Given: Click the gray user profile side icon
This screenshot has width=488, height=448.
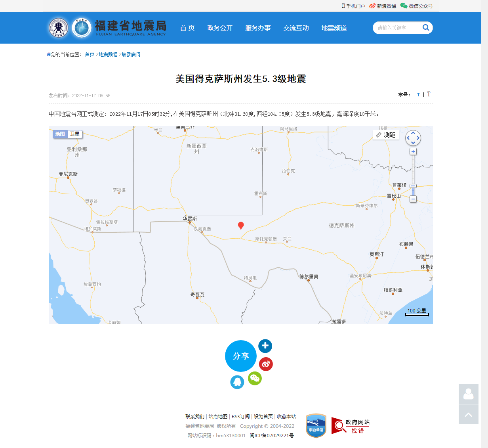Looking at the screenshot, I should 468,394.
